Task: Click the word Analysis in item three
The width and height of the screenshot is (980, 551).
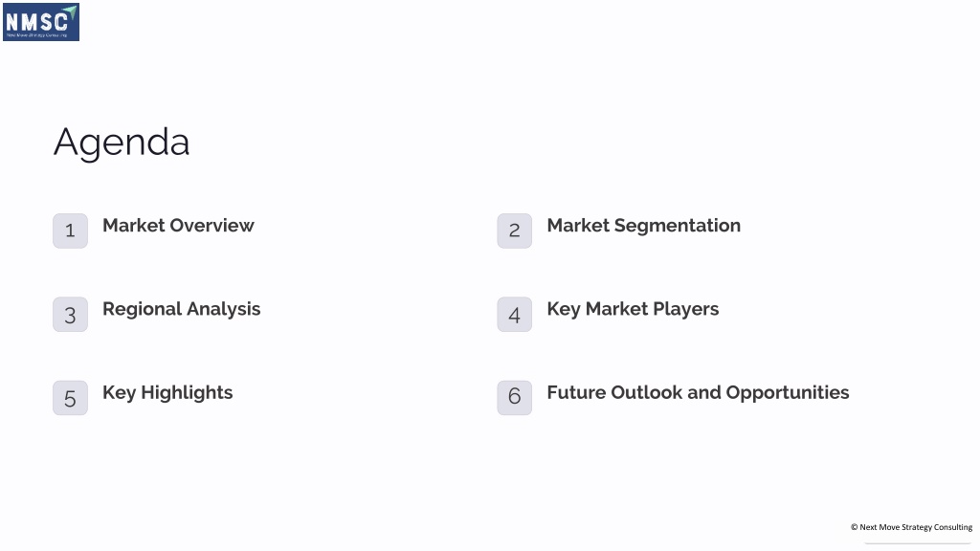Action: 223,309
